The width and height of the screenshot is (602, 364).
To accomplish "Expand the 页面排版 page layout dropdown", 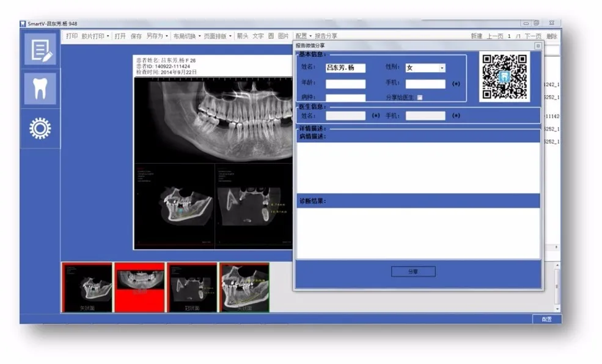I will [218, 37].
